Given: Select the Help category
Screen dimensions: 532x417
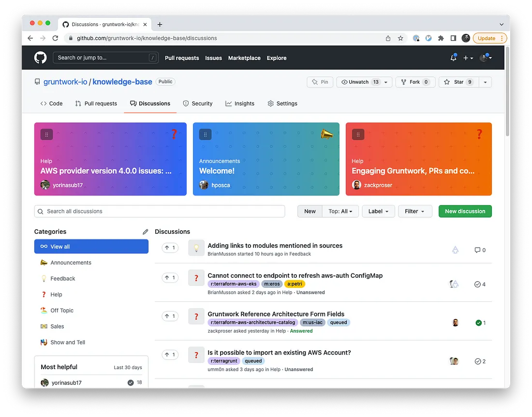Looking at the screenshot, I should 91,294.
